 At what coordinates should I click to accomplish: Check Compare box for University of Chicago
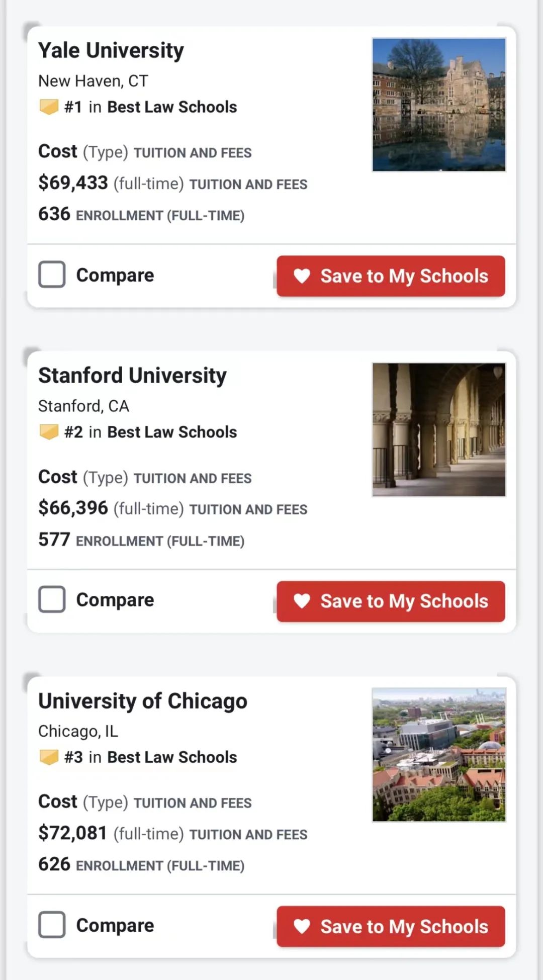point(52,925)
